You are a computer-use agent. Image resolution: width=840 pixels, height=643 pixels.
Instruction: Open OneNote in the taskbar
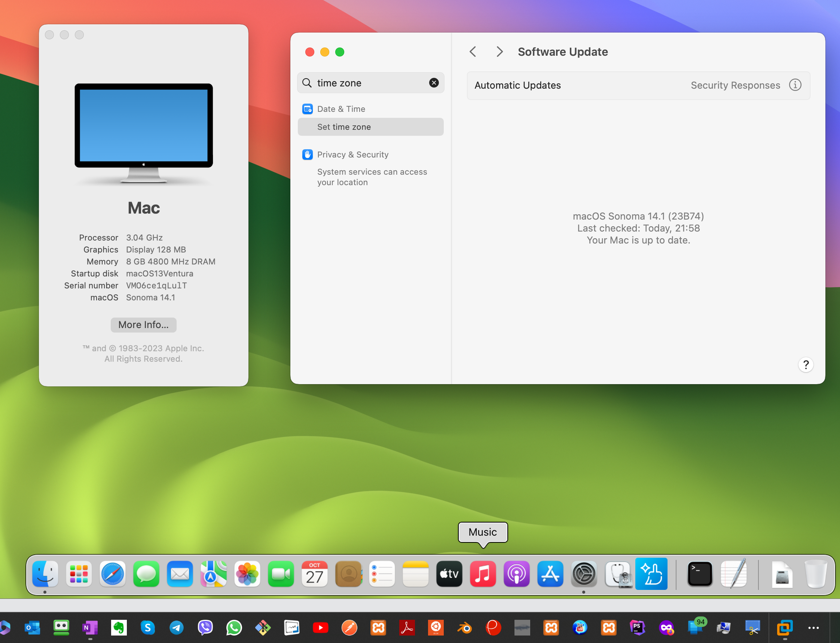[90, 628]
